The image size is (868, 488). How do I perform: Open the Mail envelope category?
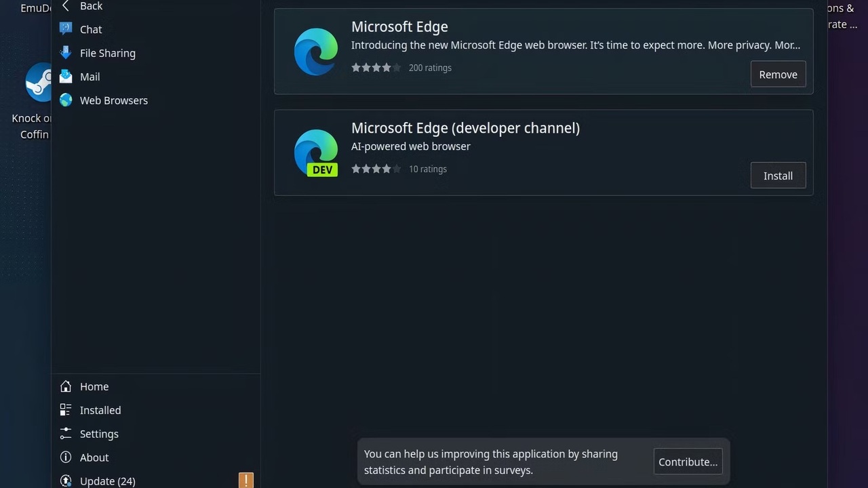pos(66,77)
